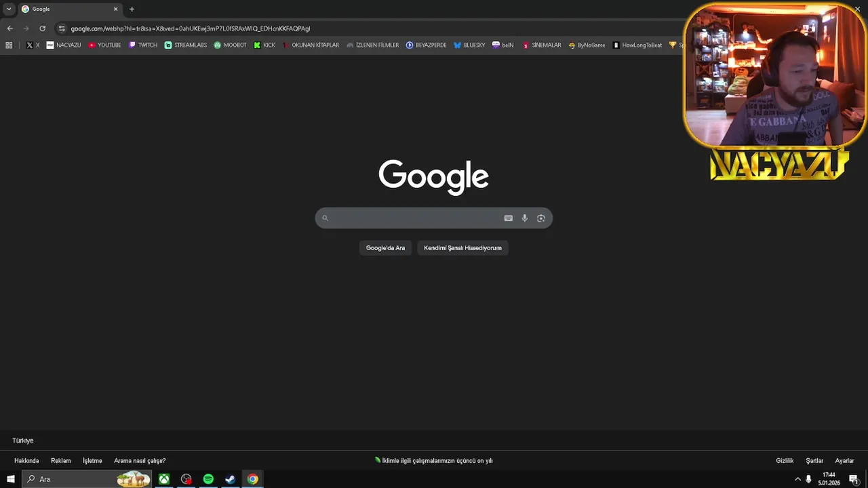
Task: Open the ByNoGame bookmark
Action: coord(587,45)
